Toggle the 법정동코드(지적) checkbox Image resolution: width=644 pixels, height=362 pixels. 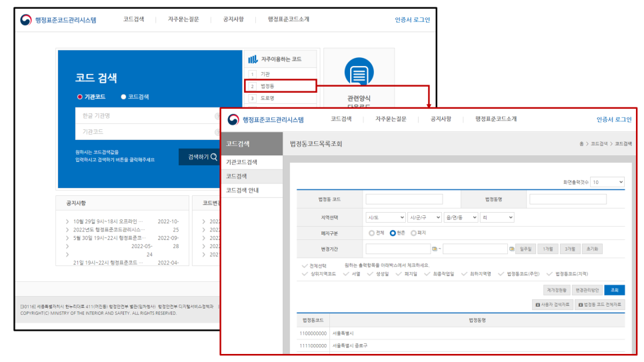[x=549, y=273]
